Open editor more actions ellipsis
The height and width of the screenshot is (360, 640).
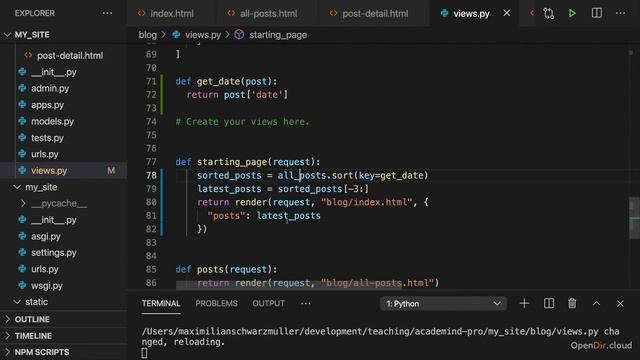pyautogui.click(x=620, y=13)
